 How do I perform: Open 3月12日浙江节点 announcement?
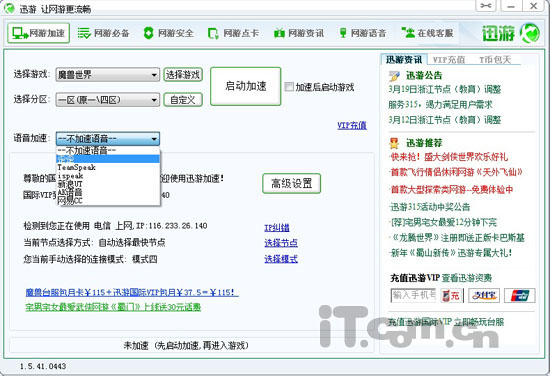click(x=444, y=120)
